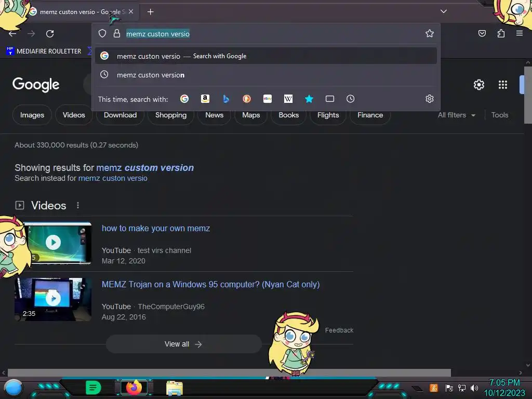
Task: Save page to Pocket icon
Action: (482, 33)
